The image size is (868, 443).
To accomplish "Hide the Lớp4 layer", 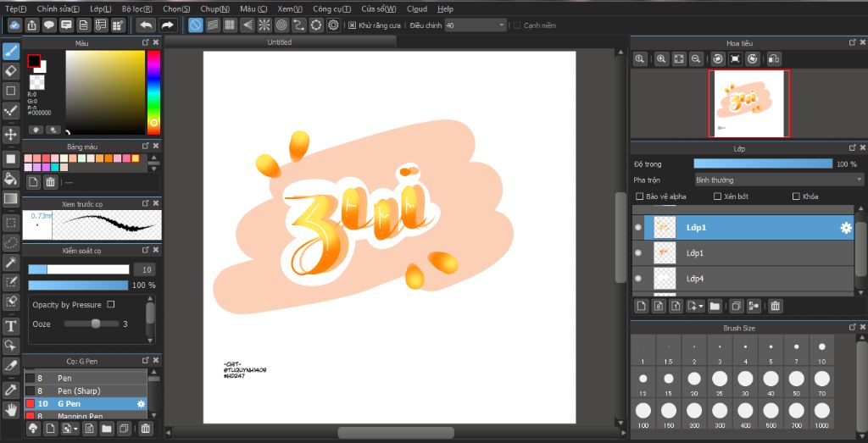I will click(638, 278).
